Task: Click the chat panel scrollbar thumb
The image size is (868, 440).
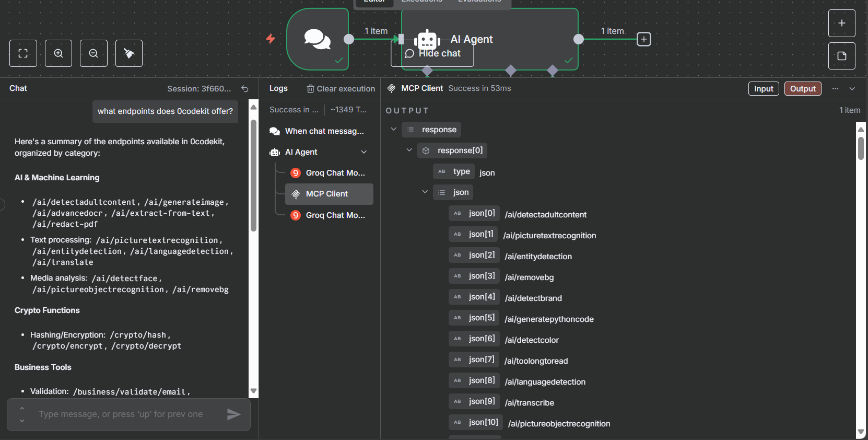Action: [x=253, y=176]
